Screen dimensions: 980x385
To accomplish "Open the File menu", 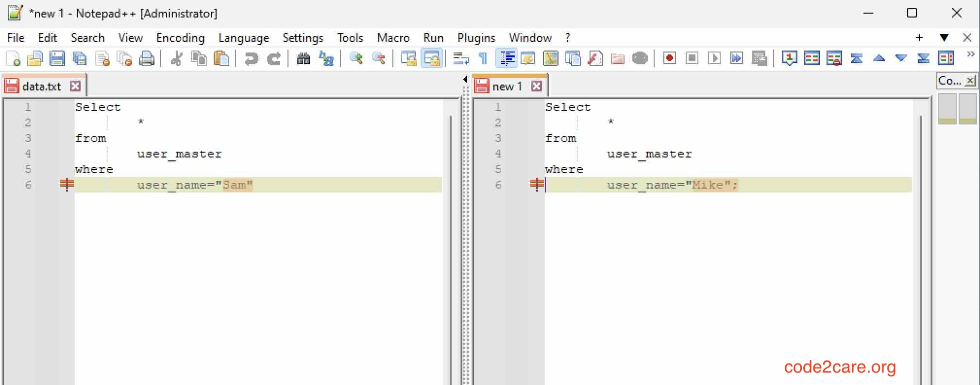I will [x=16, y=37].
